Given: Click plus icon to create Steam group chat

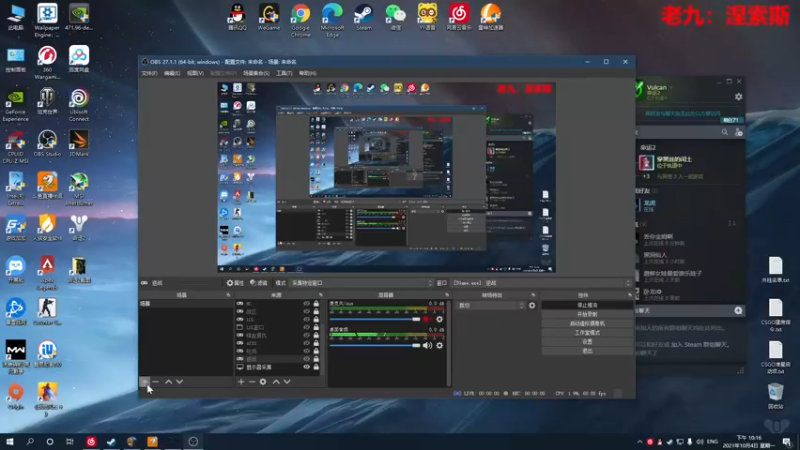Looking at the screenshot, I should [x=738, y=310].
